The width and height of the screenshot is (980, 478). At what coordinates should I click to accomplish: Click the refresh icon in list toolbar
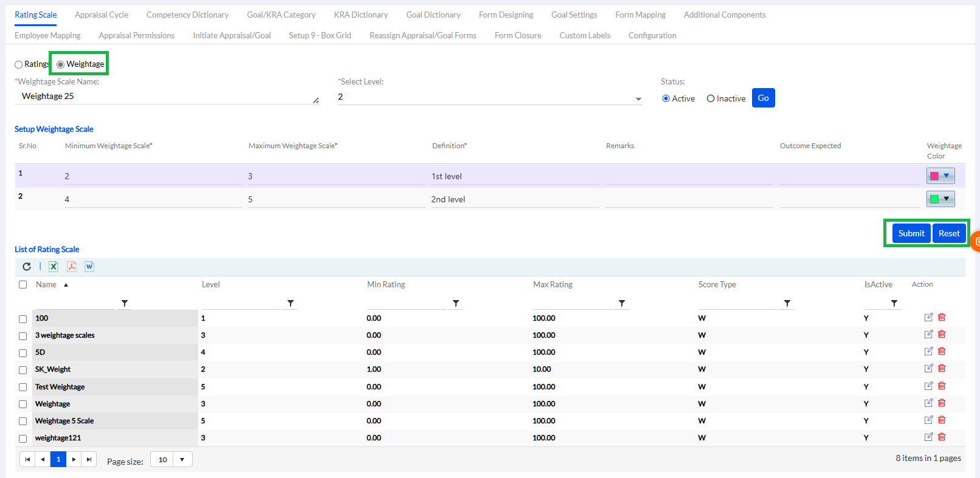click(27, 267)
